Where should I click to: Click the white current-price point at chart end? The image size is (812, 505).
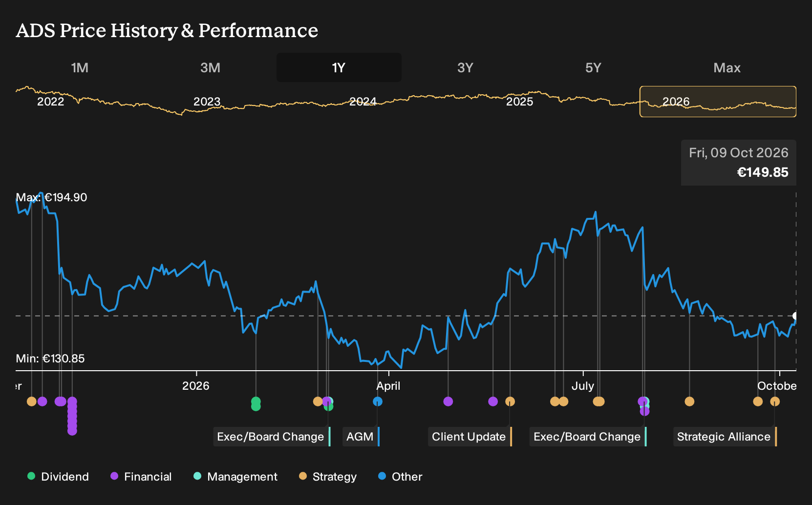pyautogui.click(x=795, y=316)
